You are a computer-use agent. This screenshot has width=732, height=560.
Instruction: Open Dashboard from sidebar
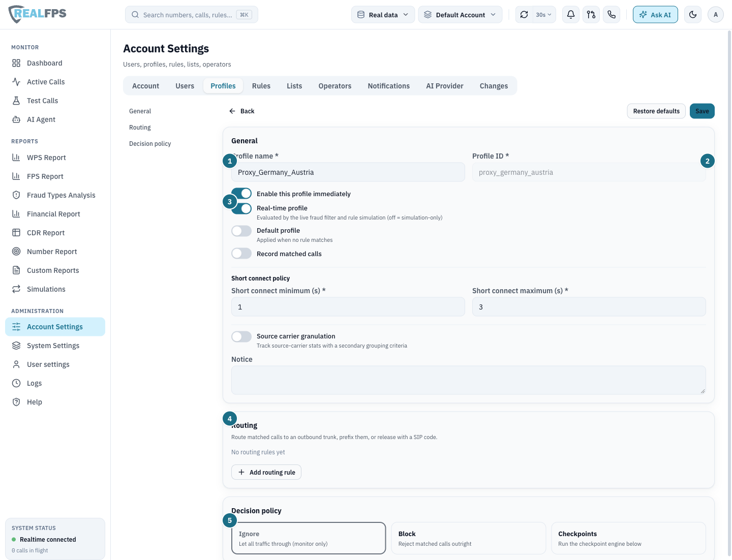(55, 63)
